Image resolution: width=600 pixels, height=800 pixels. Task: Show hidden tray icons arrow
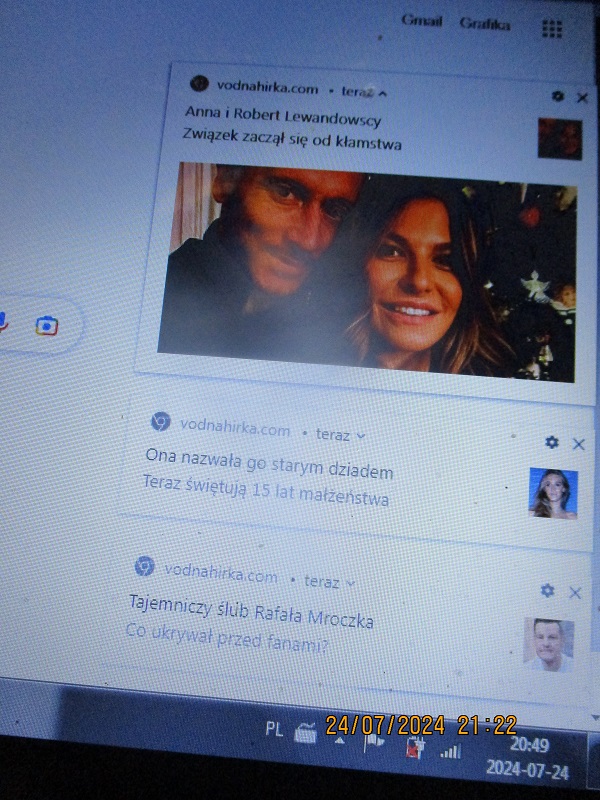[x=339, y=741]
